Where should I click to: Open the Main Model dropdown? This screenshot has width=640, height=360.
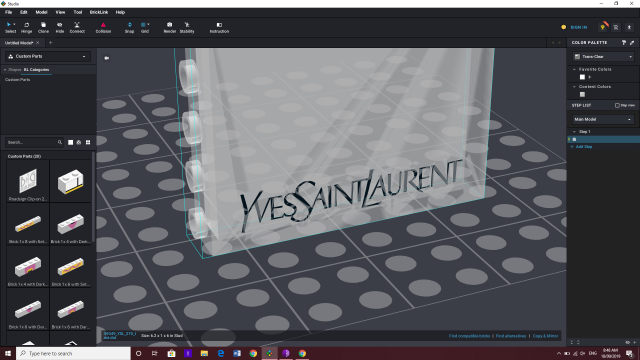(603, 119)
